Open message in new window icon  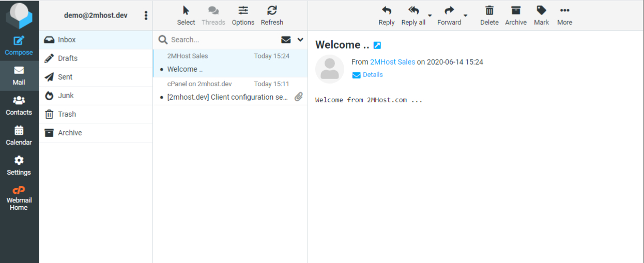(377, 45)
